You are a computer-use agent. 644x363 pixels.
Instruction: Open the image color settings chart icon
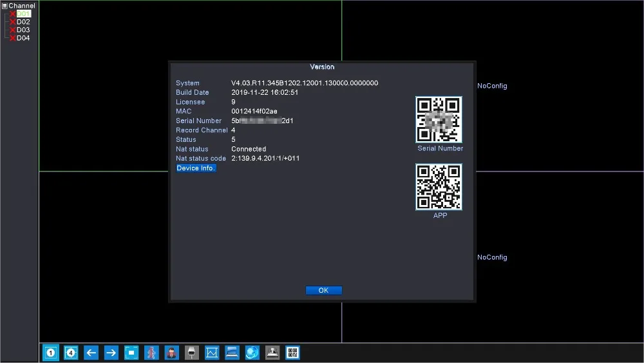pos(212,353)
